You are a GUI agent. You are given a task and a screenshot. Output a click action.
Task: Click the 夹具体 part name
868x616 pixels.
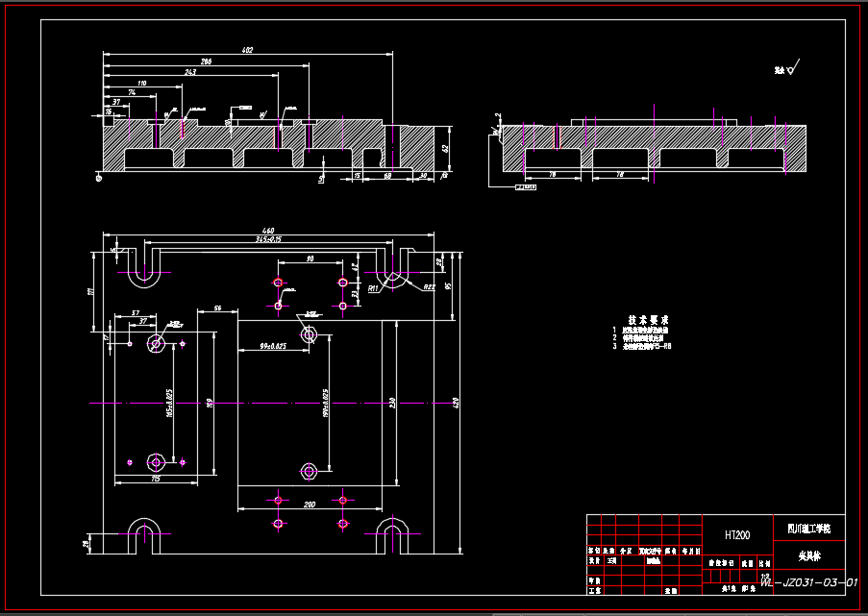click(x=809, y=555)
